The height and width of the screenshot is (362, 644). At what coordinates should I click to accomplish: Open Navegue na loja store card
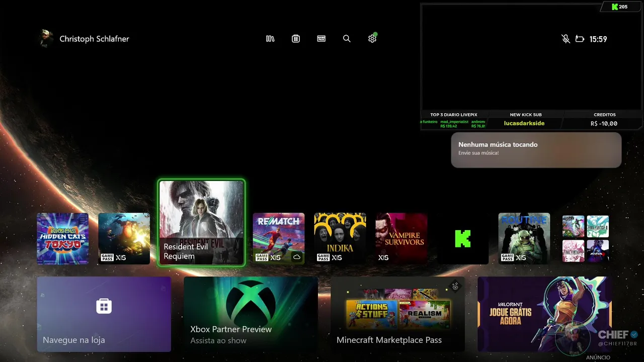(x=104, y=314)
